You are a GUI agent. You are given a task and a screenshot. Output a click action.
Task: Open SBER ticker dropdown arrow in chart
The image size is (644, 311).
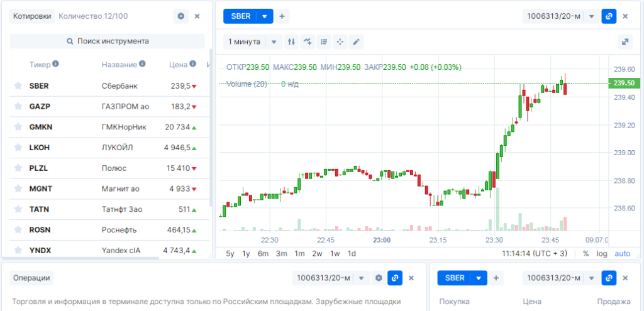tap(265, 16)
